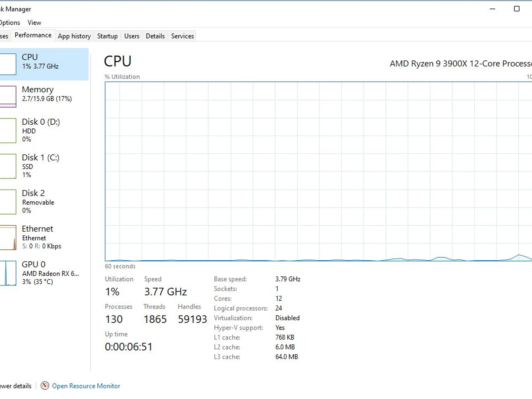Show the Disk 2 Removable panel

[44, 201]
